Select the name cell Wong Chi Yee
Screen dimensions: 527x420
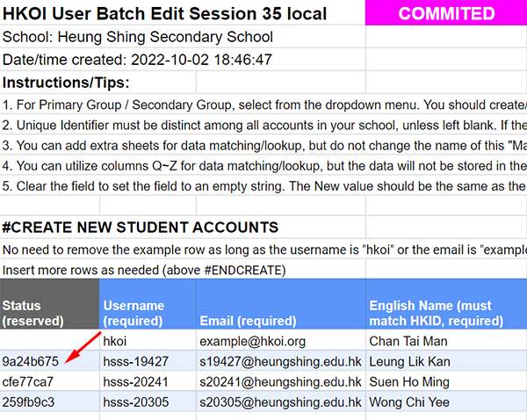(446, 402)
